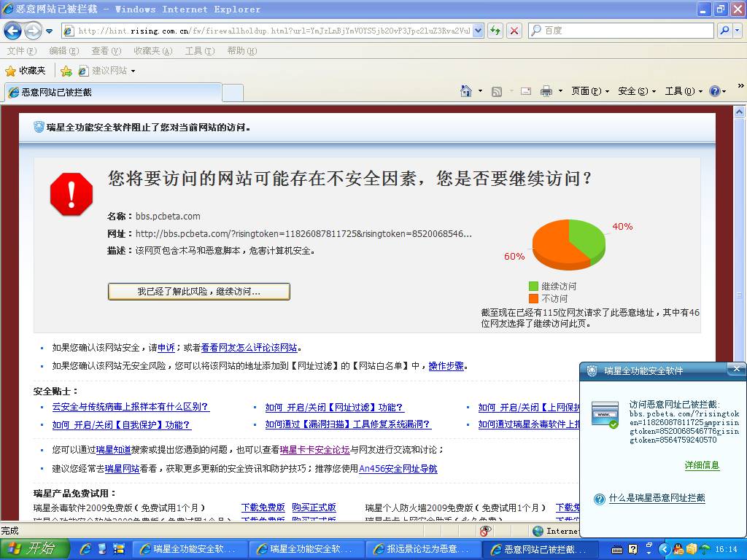Select the 恶意网站已被拦截 browser tab
Image resolution: width=747 pixels, height=560 pixels.
[x=113, y=93]
